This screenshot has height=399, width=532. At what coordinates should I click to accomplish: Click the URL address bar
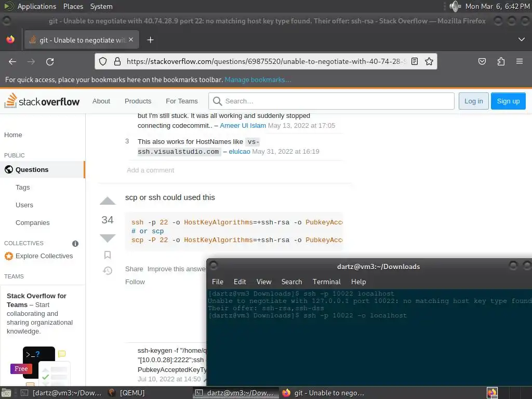[265, 61]
